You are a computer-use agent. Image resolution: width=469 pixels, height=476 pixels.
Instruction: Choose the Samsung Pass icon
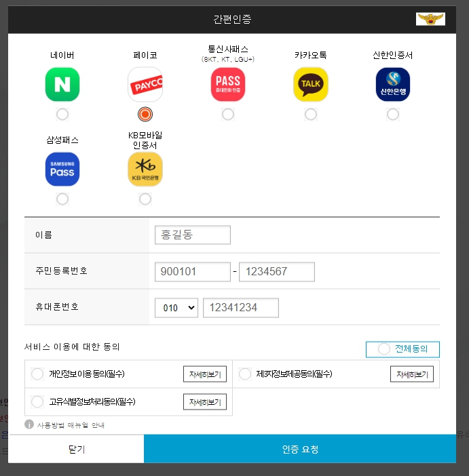[62, 169]
